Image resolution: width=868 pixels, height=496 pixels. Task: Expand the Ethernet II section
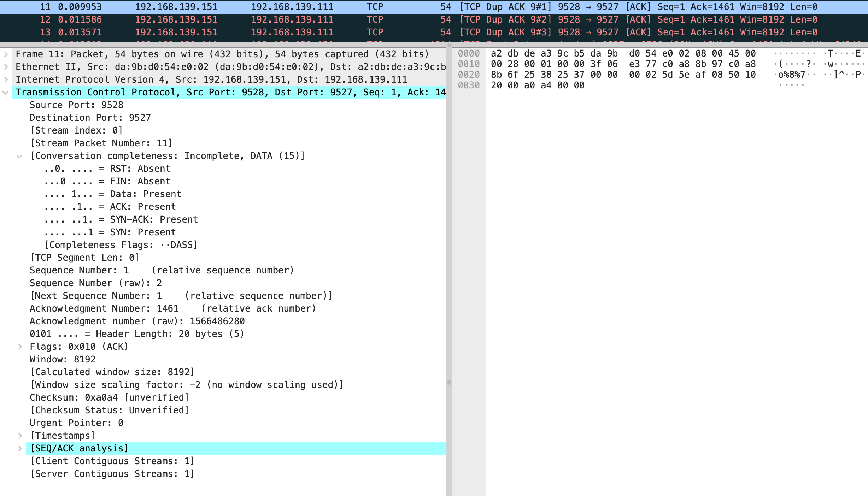click(6, 67)
